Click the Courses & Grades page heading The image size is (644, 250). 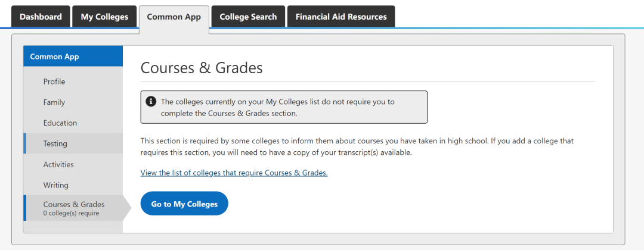(202, 68)
